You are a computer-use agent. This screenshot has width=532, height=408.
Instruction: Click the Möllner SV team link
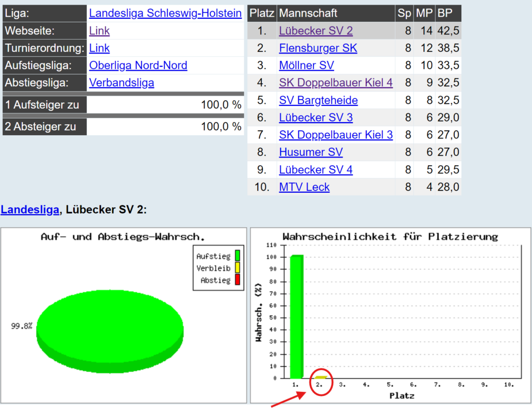pos(307,65)
